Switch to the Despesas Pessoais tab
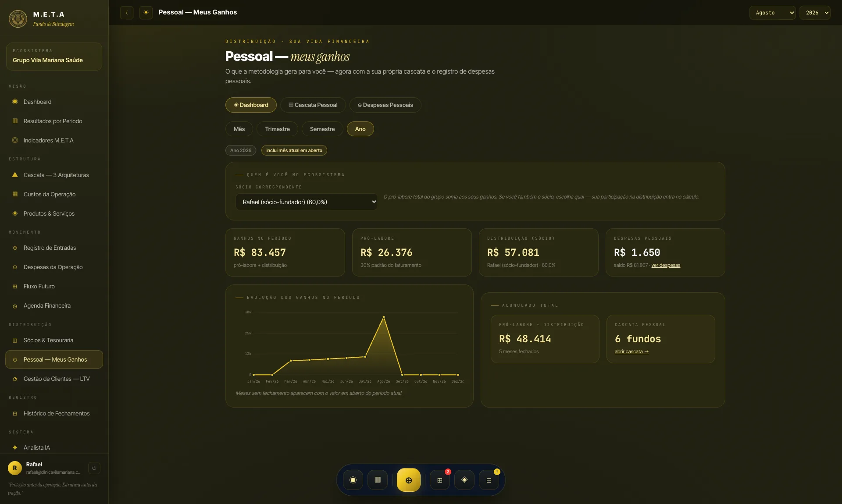This screenshot has width=842, height=504. click(385, 105)
